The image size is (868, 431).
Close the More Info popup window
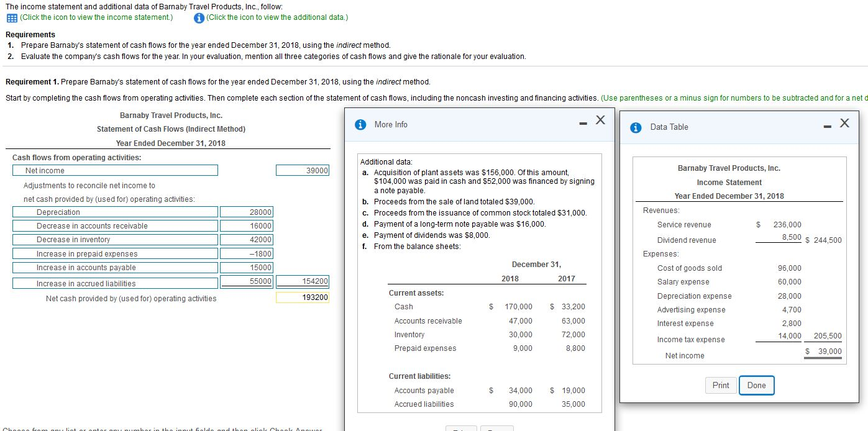pos(600,120)
